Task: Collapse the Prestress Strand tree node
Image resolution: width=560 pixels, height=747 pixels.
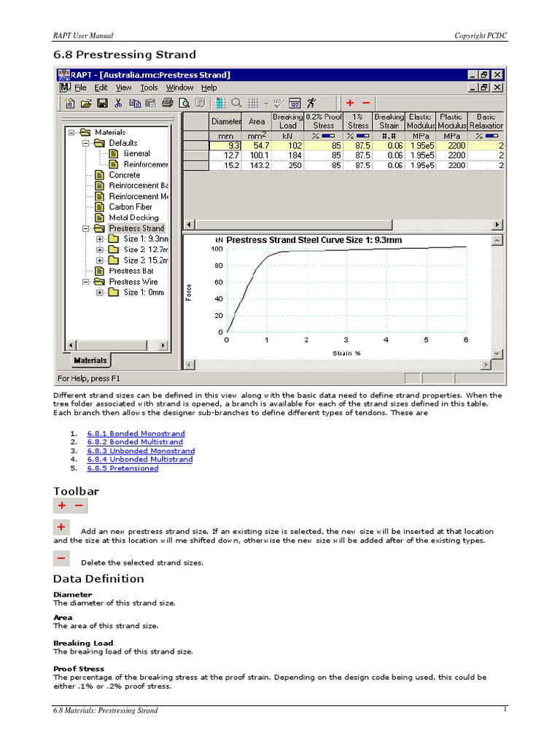Action: pyautogui.click(x=86, y=228)
